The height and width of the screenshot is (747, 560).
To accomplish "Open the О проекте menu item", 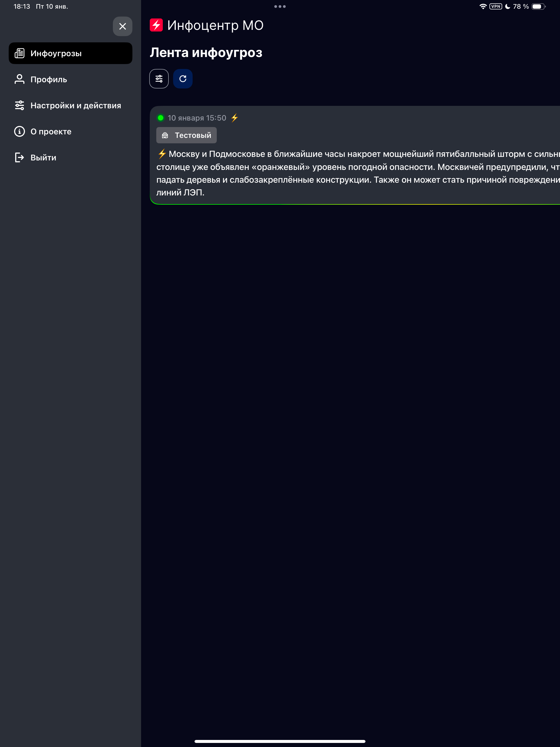I will click(71, 131).
